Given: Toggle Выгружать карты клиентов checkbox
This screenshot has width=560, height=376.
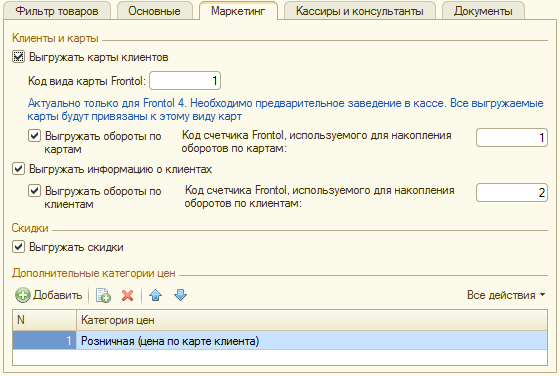Looking at the screenshot, I should pyautogui.click(x=19, y=57).
